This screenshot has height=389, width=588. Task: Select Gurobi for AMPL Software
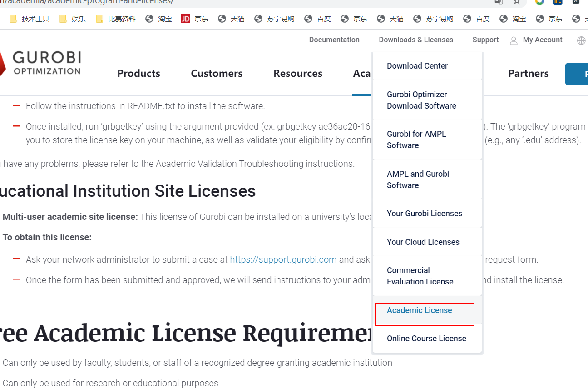[427, 140]
